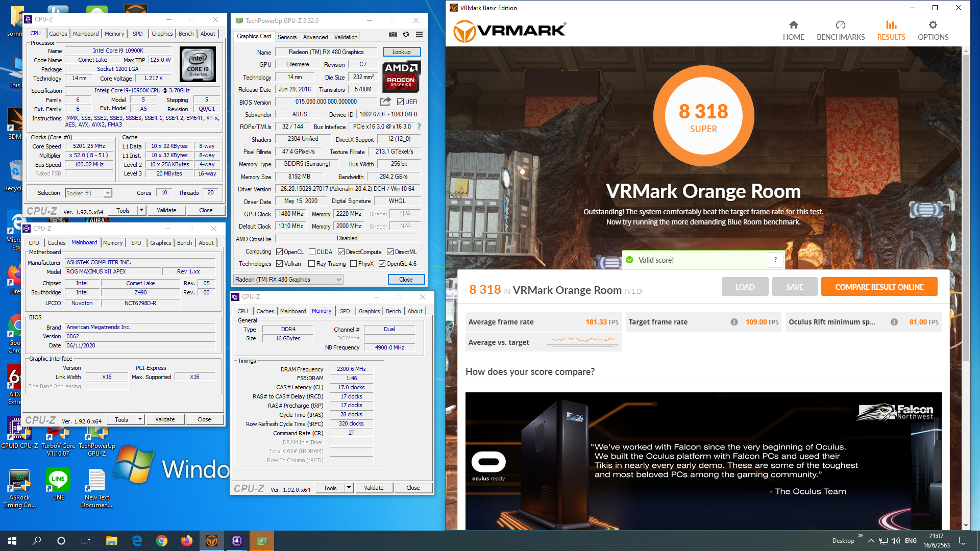
Task: Click COMPARE RESULT ONLINE button
Action: [x=879, y=287]
